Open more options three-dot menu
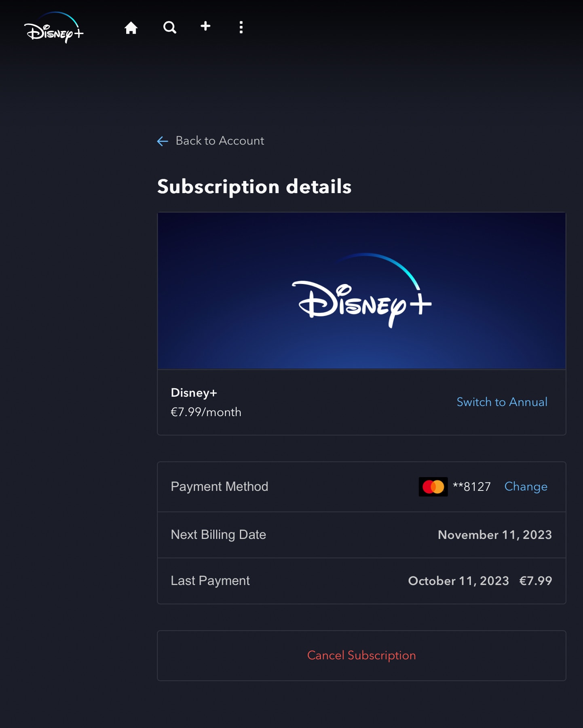This screenshot has height=728, width=583. [x=241, y=27]
